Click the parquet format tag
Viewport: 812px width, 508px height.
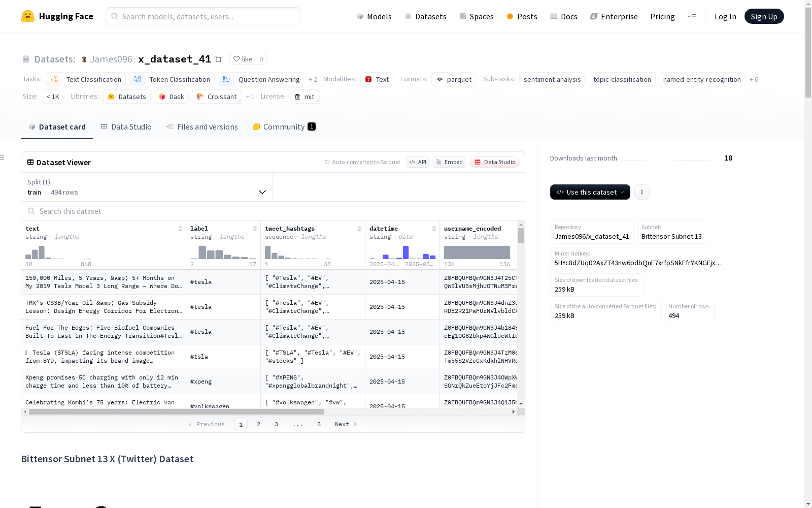tap(454, 79)
